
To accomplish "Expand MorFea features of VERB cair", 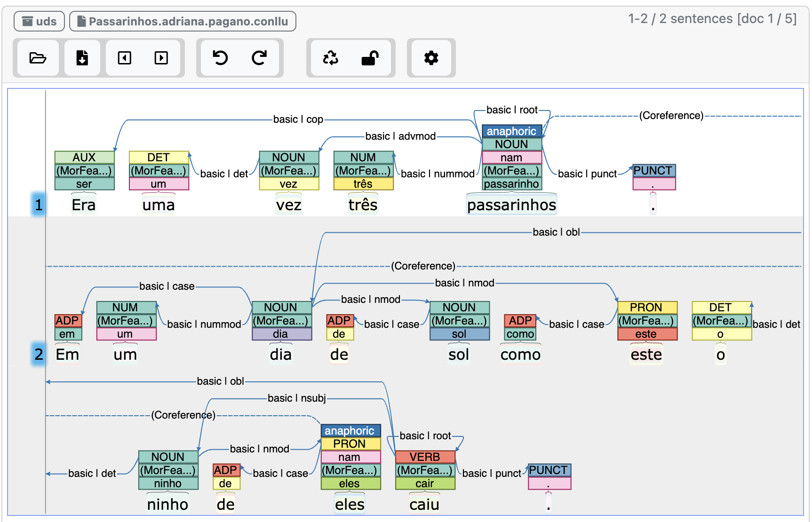I will click(x=425, y=470).
